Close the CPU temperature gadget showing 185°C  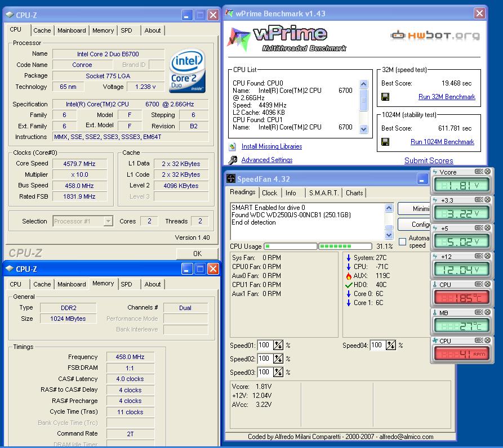[x=487, y=284]
